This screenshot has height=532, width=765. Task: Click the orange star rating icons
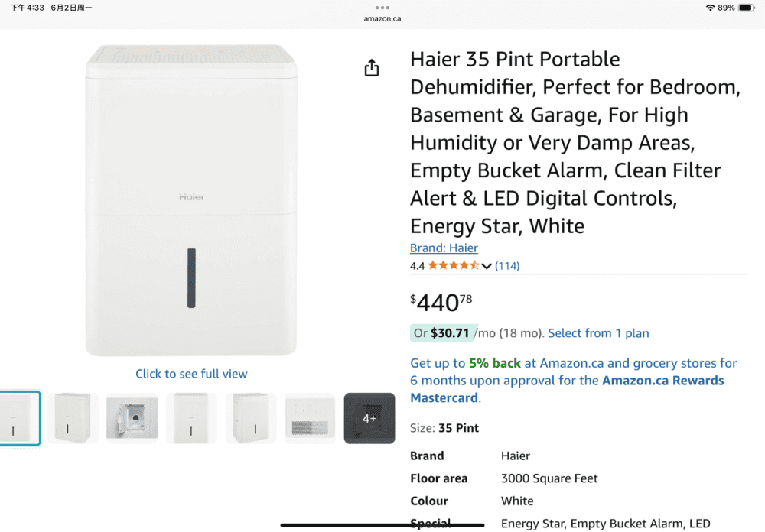point(454,266)
